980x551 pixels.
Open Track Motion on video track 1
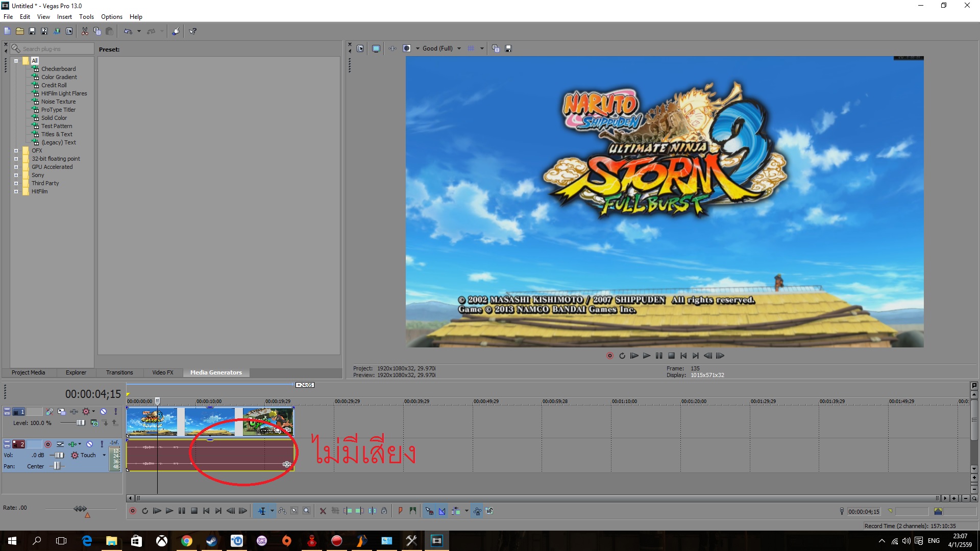[61, 411]
